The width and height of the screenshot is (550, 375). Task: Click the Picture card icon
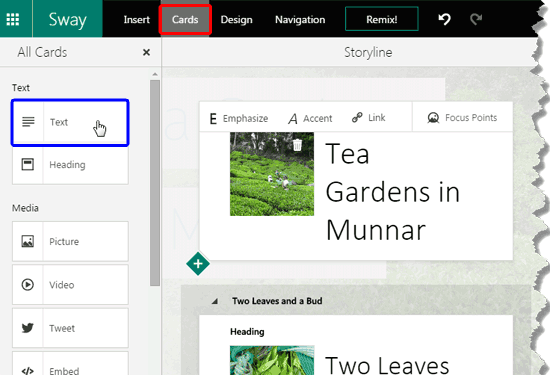(x=28, y=241)
